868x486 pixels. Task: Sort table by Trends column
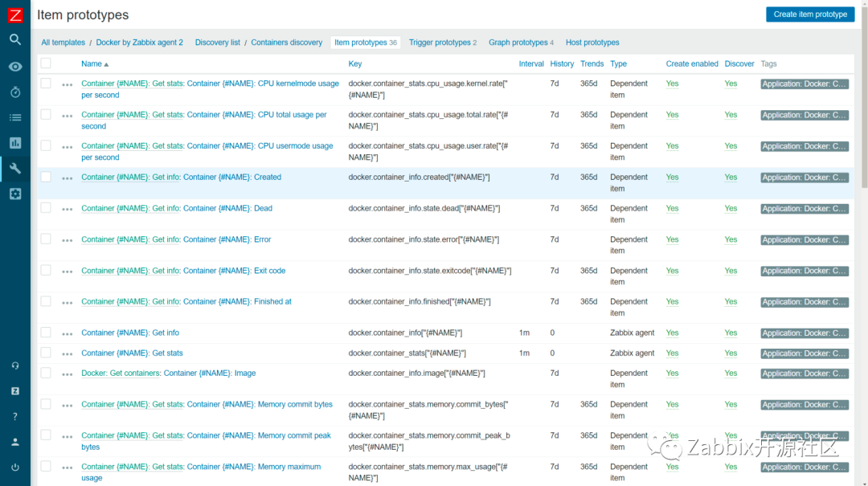point(592,63)
